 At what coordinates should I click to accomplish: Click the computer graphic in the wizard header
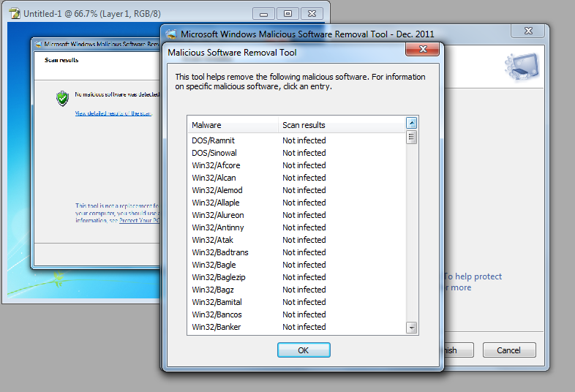[522, 67]
